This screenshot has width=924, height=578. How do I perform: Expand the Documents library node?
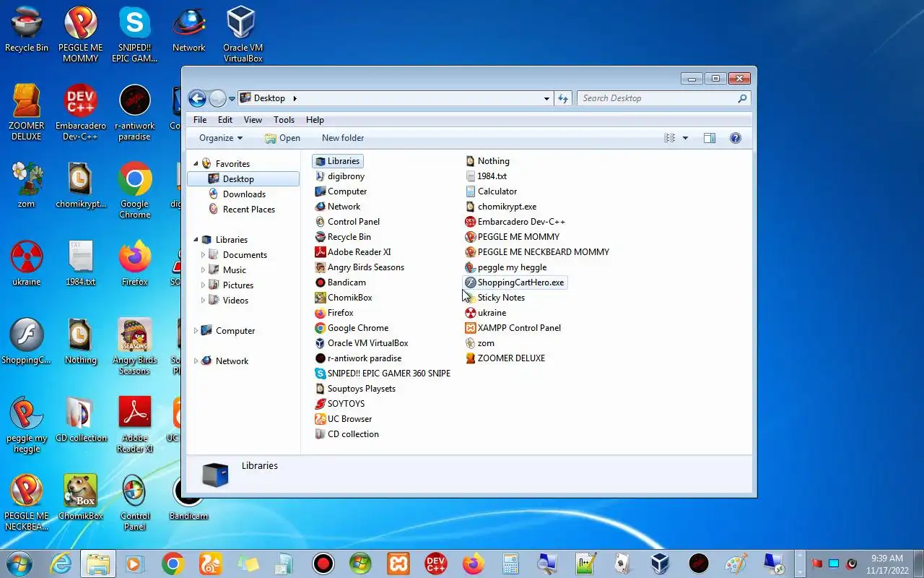coord(203,255)
